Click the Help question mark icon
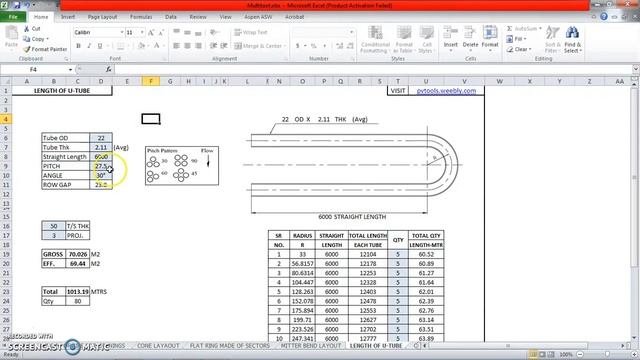This screenshot has width=640, height=360. tap(604, 17)
